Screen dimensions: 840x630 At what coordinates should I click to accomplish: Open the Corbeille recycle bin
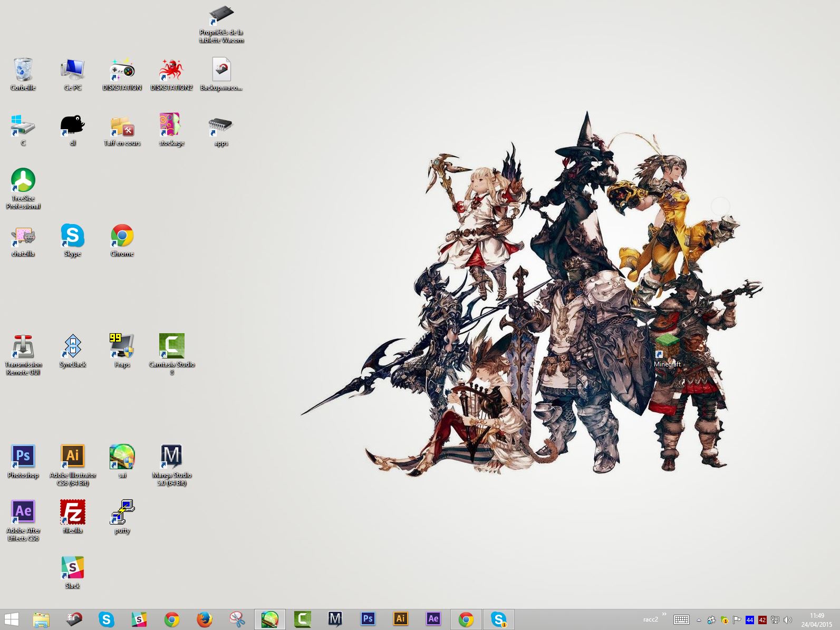pyautogui.click(x=23, y=74)
